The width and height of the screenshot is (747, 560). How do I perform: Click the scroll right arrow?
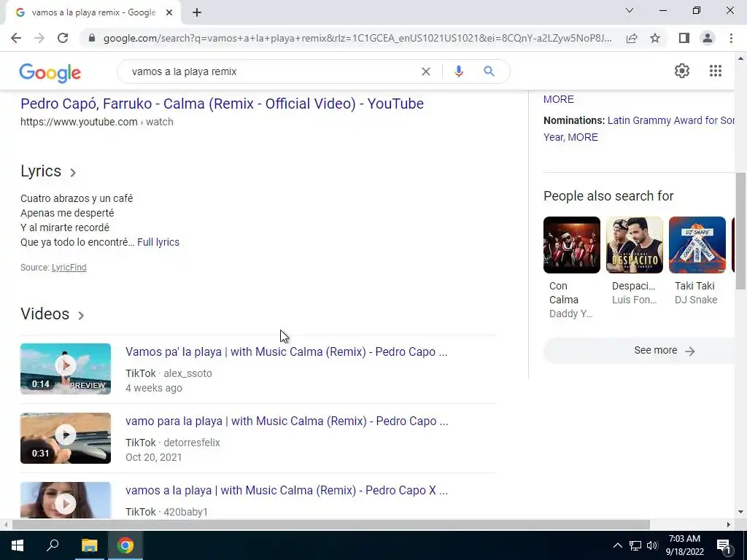point(729,524)
